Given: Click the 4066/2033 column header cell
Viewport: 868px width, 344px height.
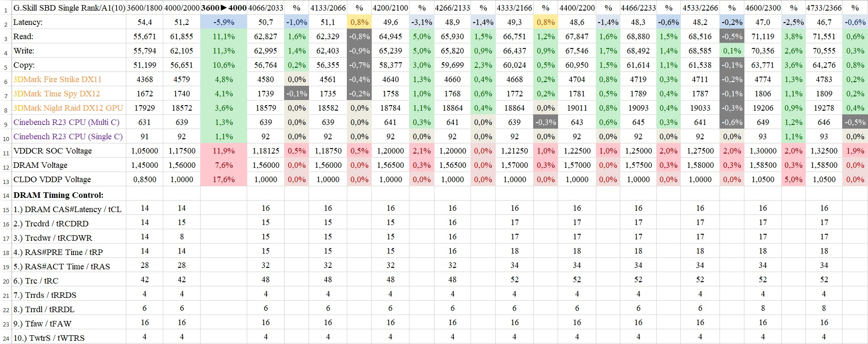Looking at the screenshot, I should 266,8.
